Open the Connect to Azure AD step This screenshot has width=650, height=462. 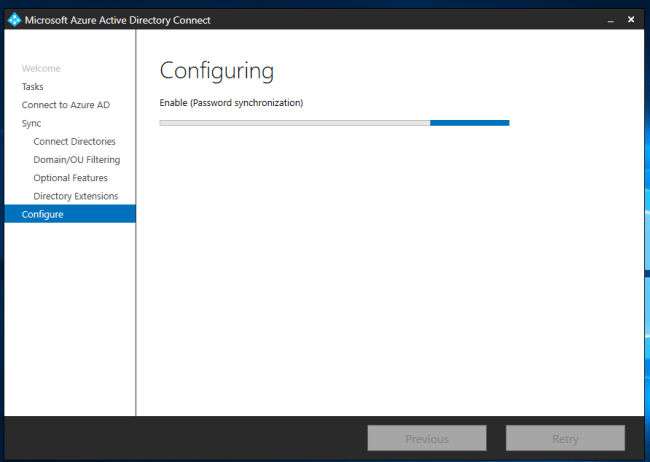(65, 105)
